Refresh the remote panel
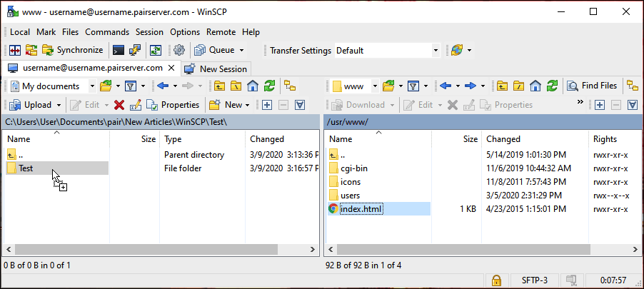Viewport: 644px width, 289px height. point(552,86)
